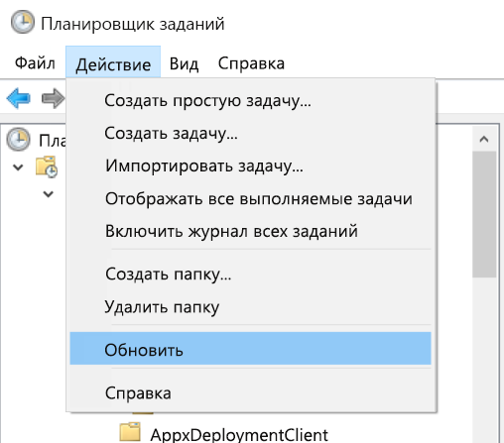Choose Создать простую задачу... menu entry
This screenshot has width=504, height=443.
250,100
